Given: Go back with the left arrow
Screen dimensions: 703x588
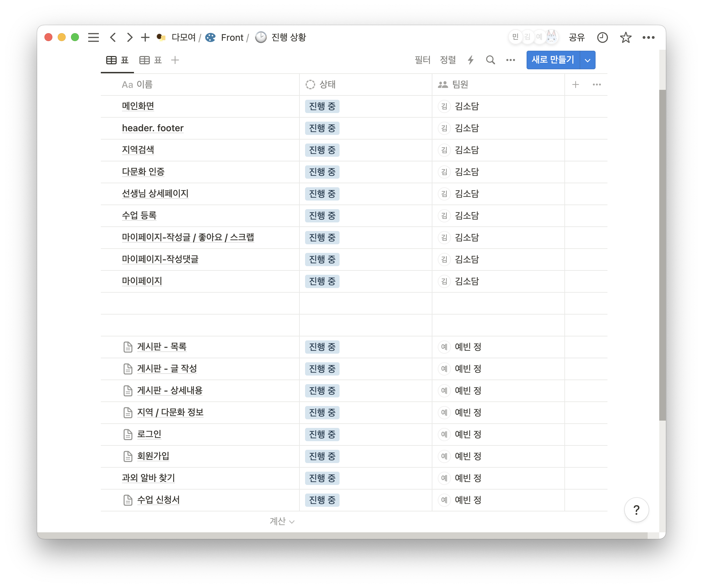Looking at the screenshot, I should tap(113, 37).
